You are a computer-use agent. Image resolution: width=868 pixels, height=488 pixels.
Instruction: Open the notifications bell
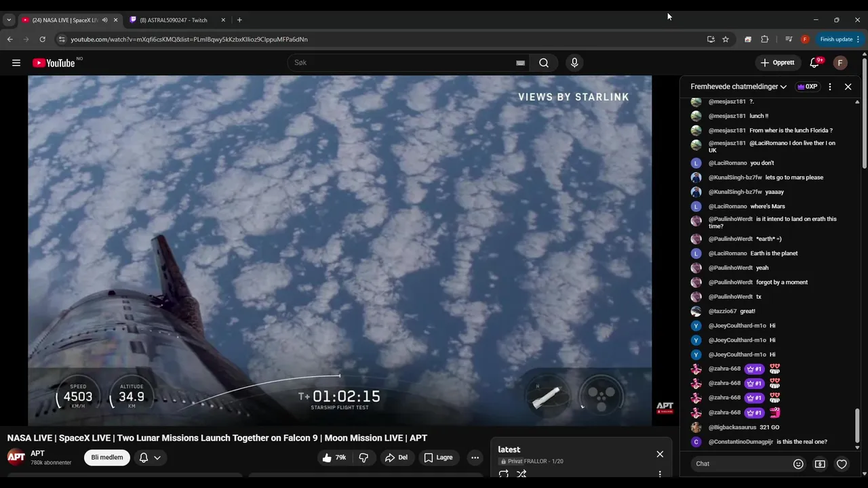[x=814, y=63]
